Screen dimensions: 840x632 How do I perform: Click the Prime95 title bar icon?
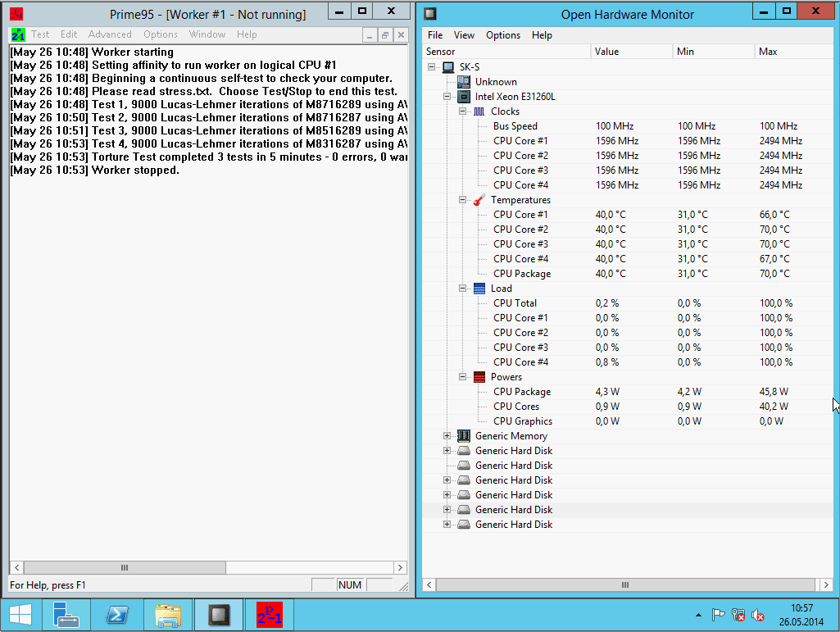point(16,14)
